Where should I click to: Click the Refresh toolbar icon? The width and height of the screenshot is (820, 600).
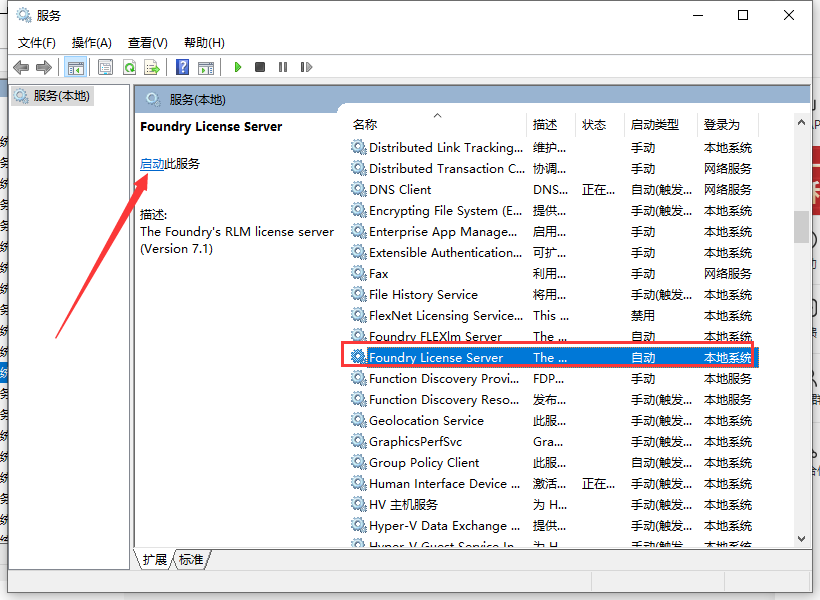[129, 67]
